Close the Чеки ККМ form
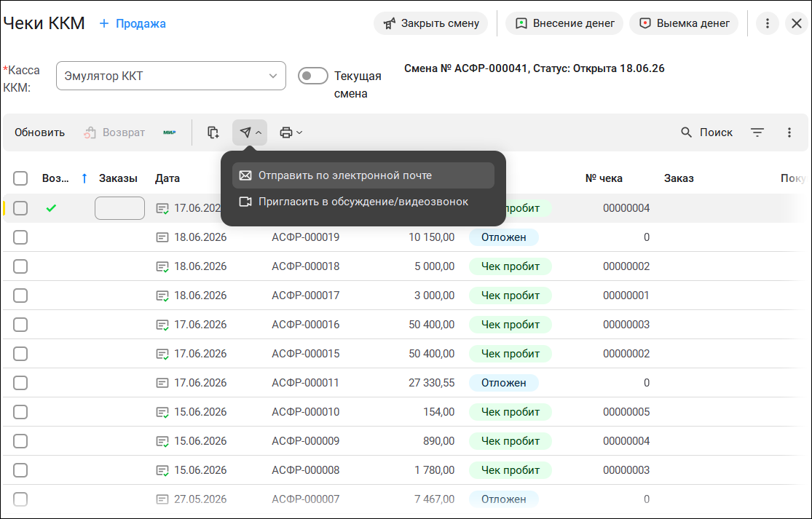 [x=797, y=23]
